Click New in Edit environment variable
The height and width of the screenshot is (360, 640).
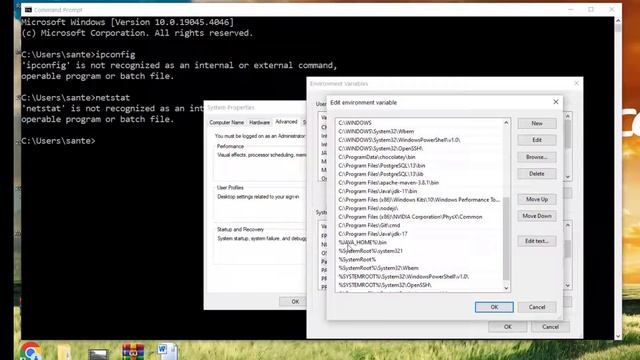[537, 123]
